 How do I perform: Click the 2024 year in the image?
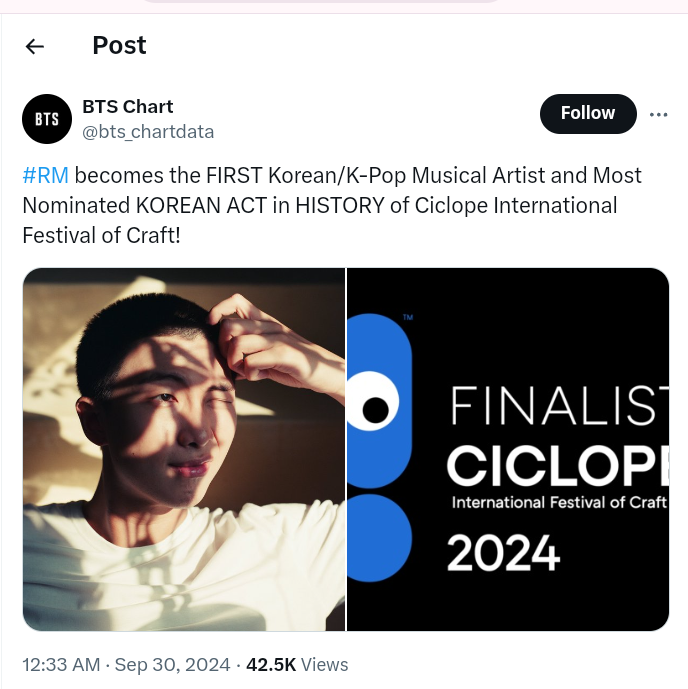503,552
